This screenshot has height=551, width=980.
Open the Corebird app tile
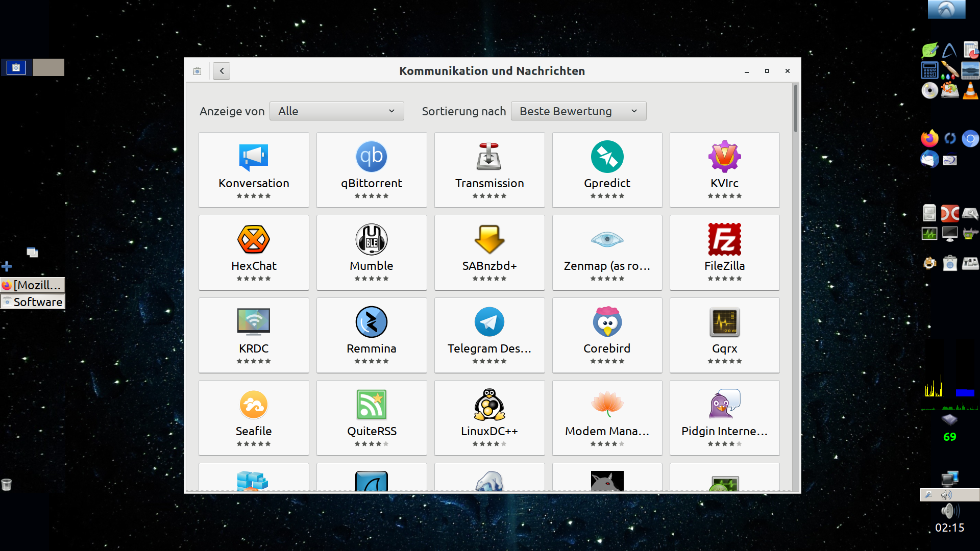click(607, 335)
